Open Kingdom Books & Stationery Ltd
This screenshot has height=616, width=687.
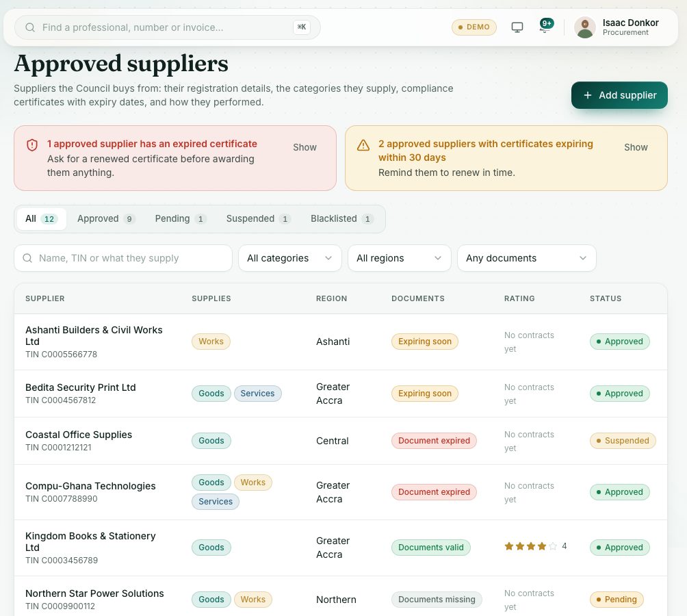(x=90, y=541)
